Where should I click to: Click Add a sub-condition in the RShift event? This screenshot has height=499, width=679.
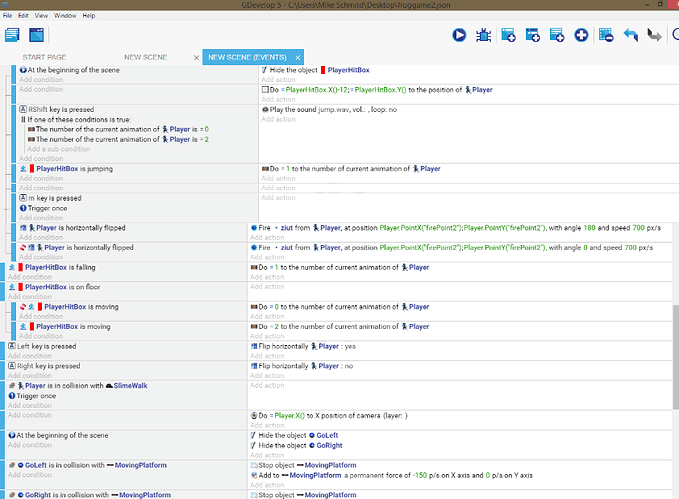[59, 149]
